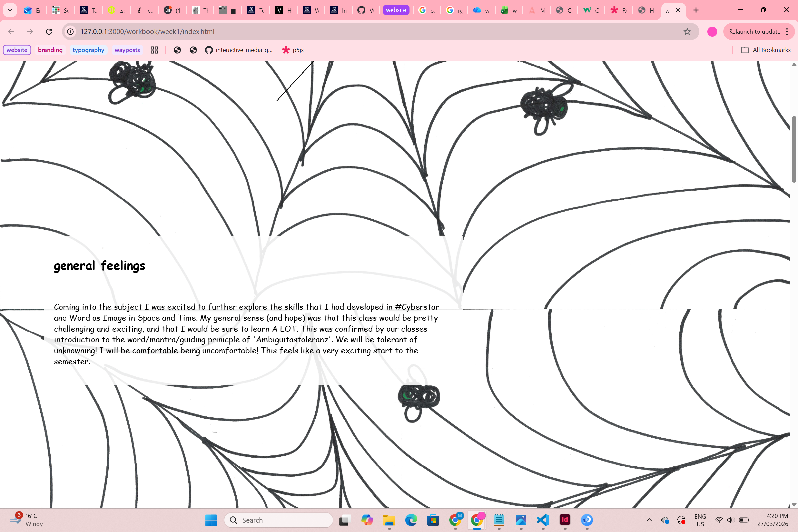
Task: View site information icon in address bar
Action: 70,32
